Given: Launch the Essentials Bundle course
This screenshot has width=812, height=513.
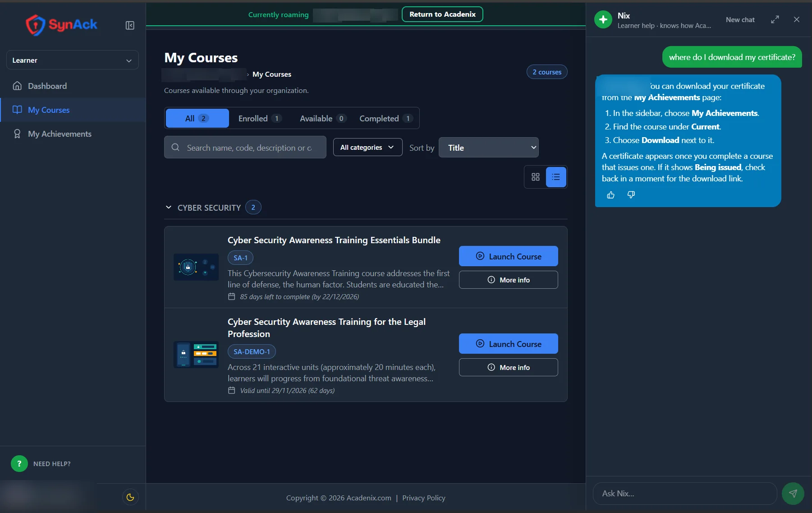Looking at the screenshot, I should click(509, 256).
